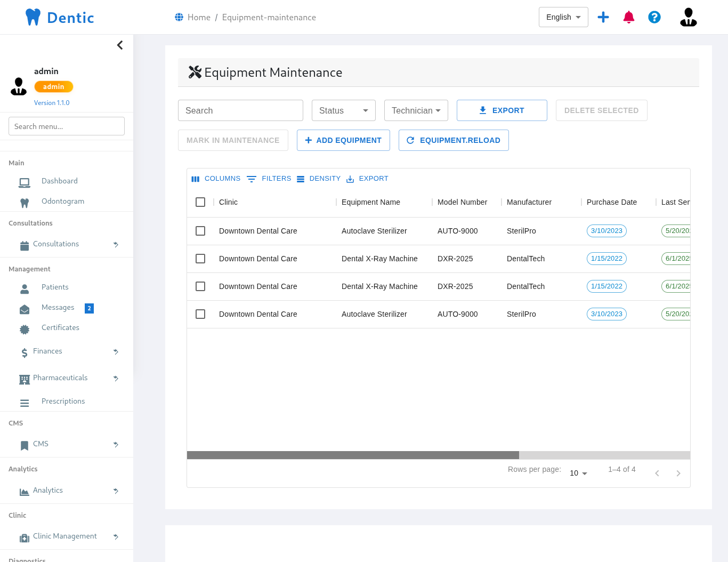
Task: Select the last row's checkbox
Action: (200, 314)
